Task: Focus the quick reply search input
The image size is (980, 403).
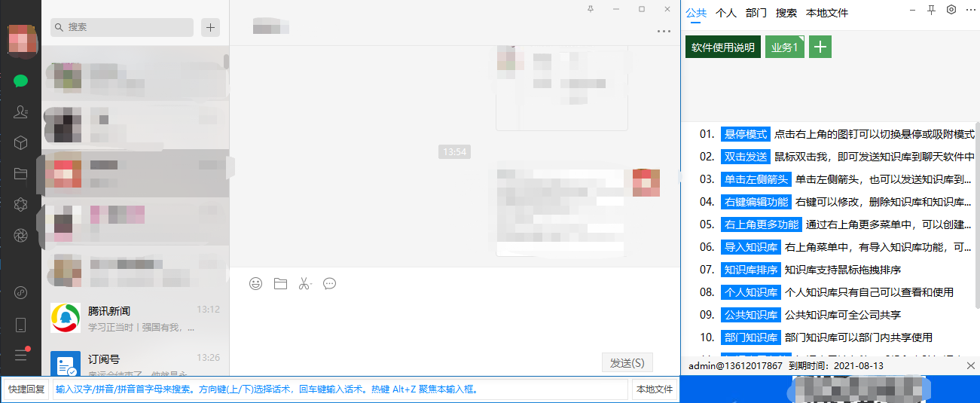Action: [x=340, y=389]
